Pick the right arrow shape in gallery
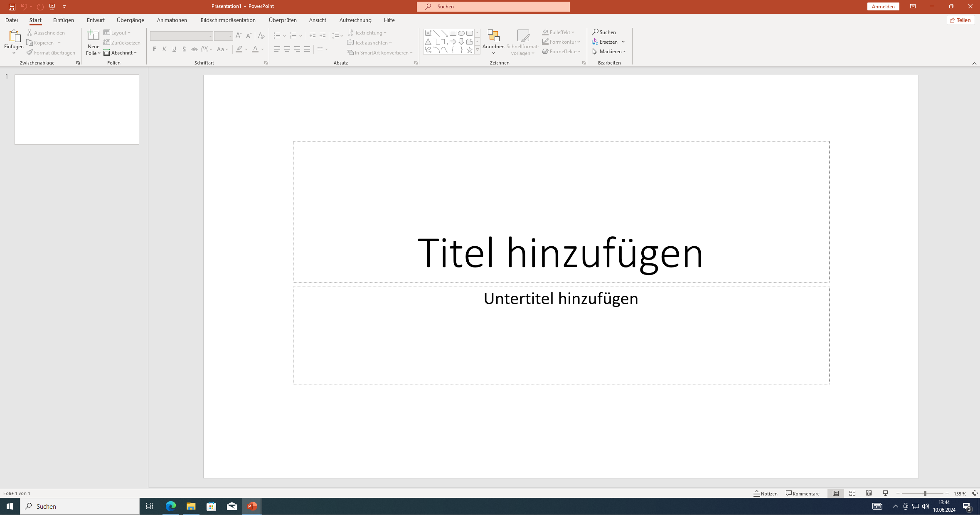This screenshot has height=515, width=980. [x=453, y=42]
